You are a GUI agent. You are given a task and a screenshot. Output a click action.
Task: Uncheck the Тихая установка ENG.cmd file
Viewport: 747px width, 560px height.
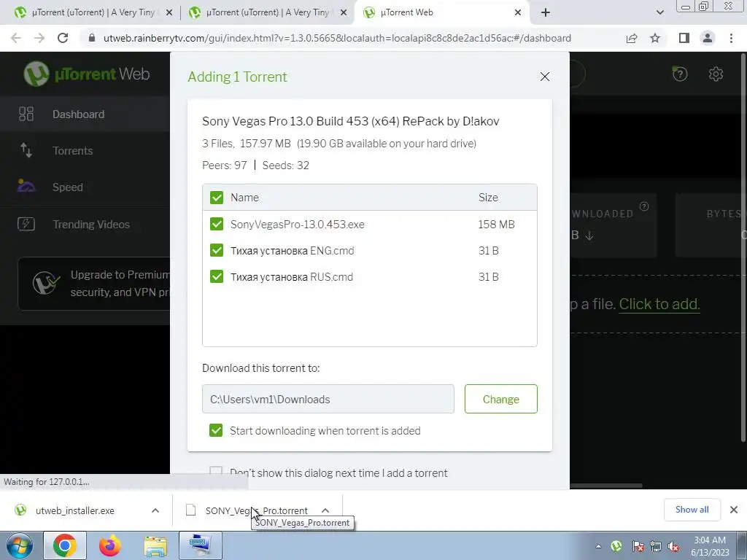pos(217,250)
